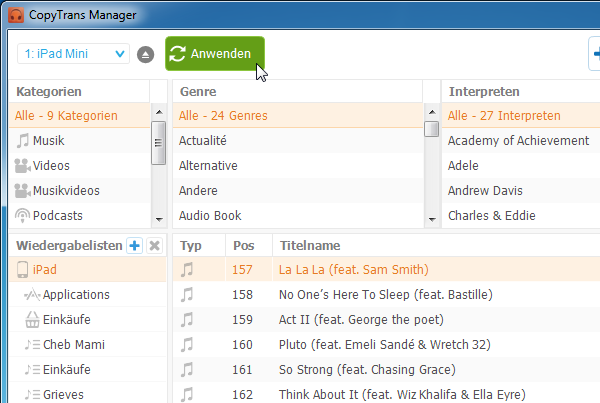Select the Actualité genre
This screenshot has width=600, height=403.
pyautogui.click(x=298, y=140)
